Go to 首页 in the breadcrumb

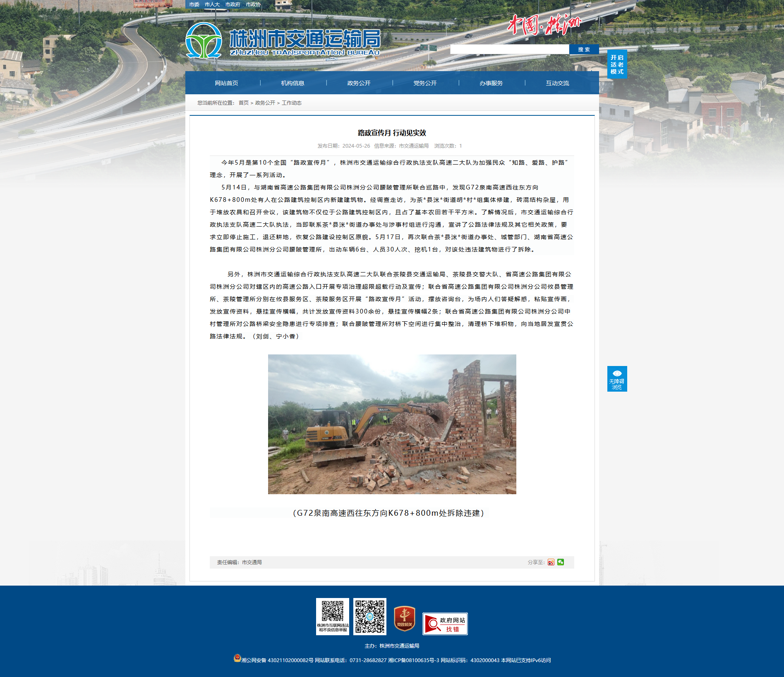pyautogui.click(x=244, y=103)
